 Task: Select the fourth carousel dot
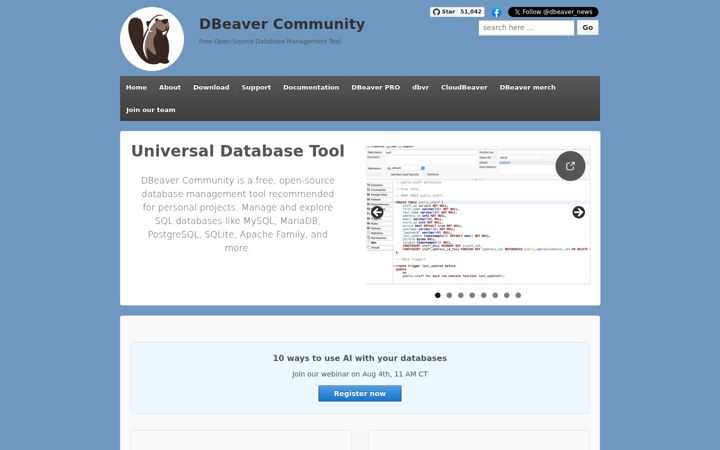pyautogui.click(x=472, y=295)
